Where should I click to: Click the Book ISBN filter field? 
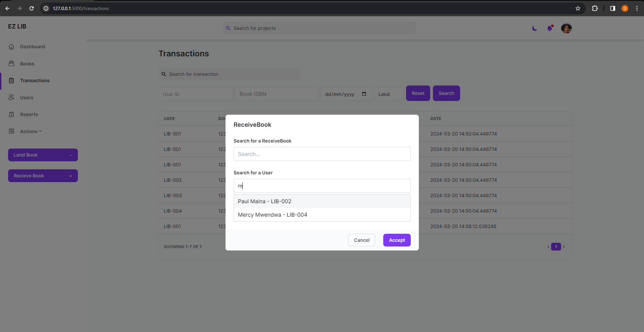coord(277,94)
